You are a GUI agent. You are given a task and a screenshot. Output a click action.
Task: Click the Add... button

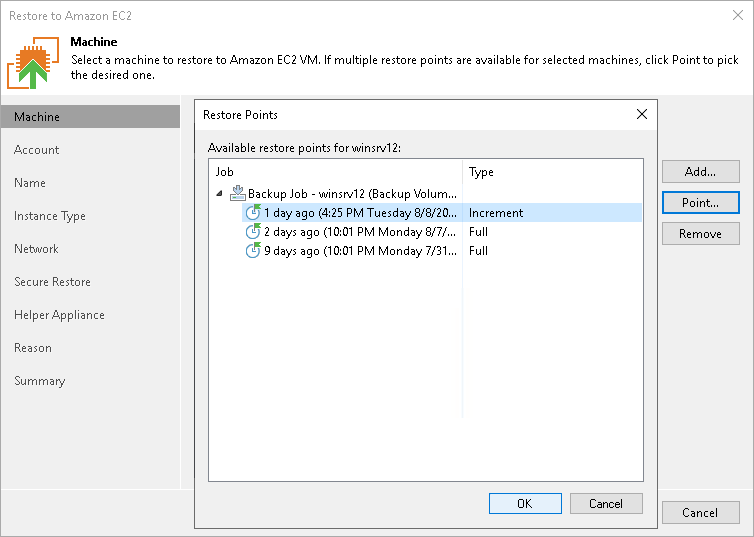tap(701, 172)
